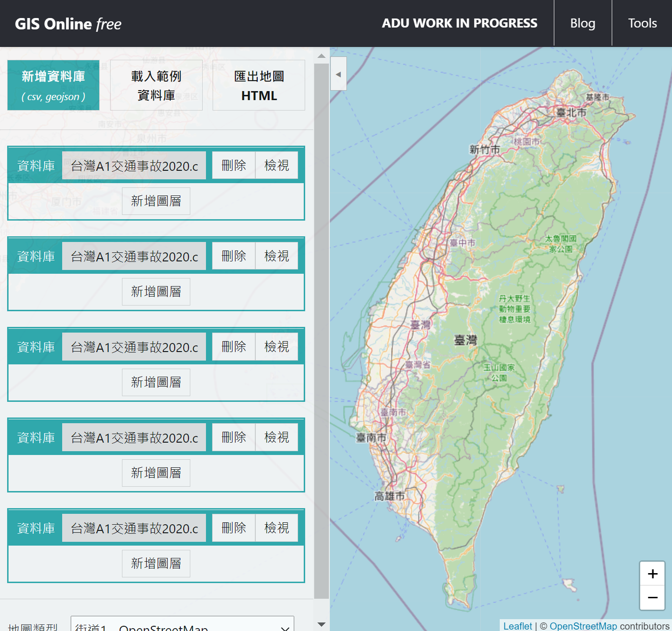Click the 新竹市 label on the map
The height and width of the screenshot is (631, 672).
pyautogui.click(x=485, y=149)
